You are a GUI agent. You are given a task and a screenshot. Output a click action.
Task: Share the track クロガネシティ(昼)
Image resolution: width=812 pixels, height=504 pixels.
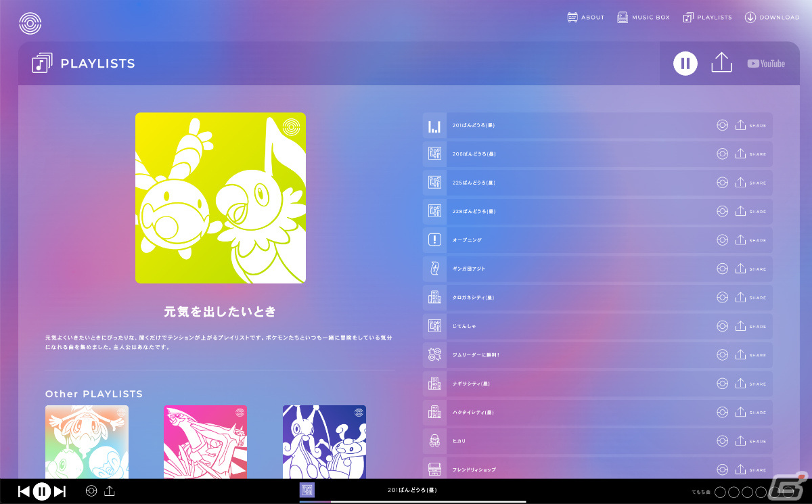coord(750,298)
